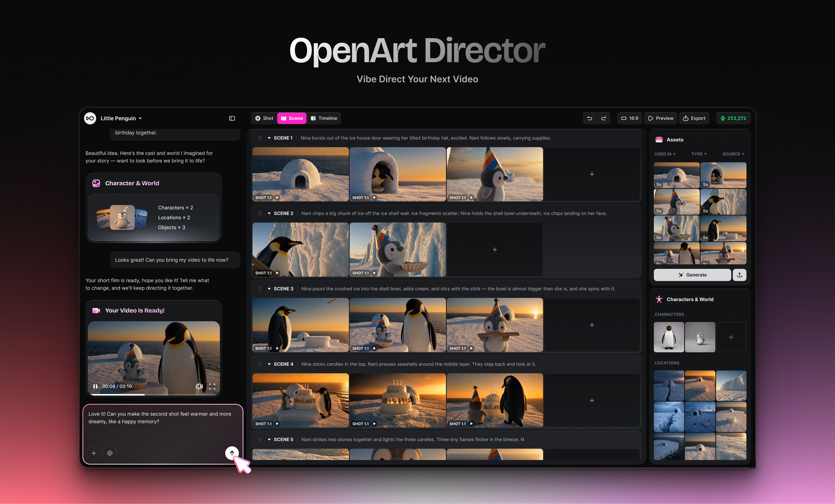This screenshot has width=835, height=504.
Task: Click the Scene 5 drag handle
Action: (x=260, y=439)
